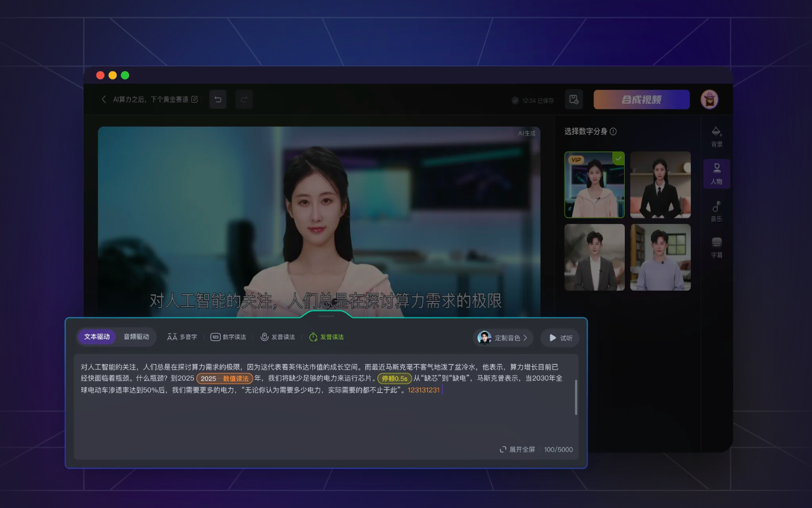
Task: Edit the project title with the pencil icon
Action: (195, 99)
